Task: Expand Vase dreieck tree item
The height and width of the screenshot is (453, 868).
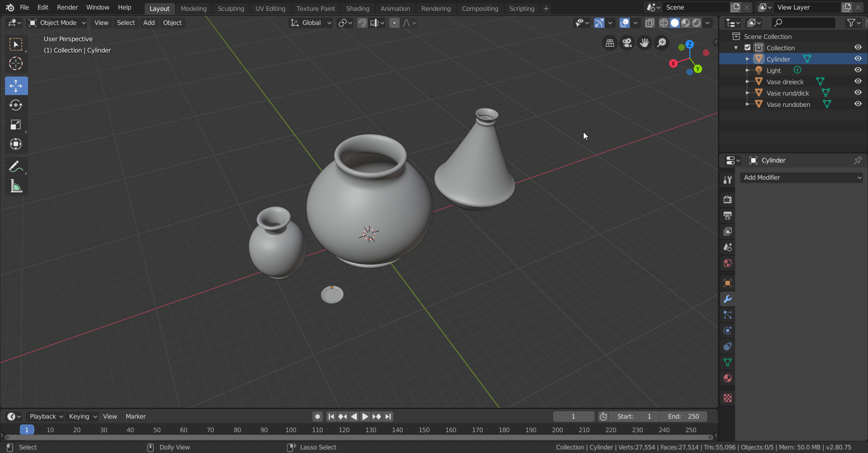Action: tap(747, 81)
